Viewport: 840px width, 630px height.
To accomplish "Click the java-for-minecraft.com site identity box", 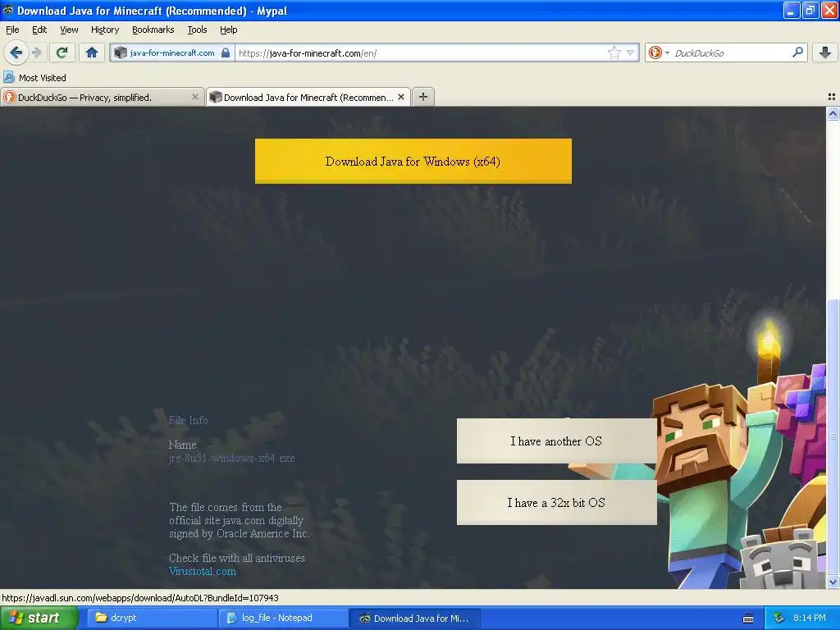I will pyautogui.click(x=172, y=52).
